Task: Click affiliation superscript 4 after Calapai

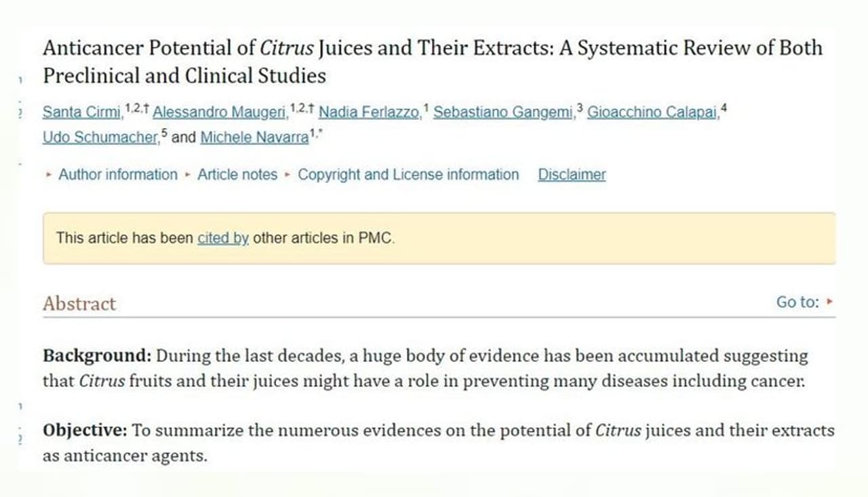Action: tap(724, 108)
